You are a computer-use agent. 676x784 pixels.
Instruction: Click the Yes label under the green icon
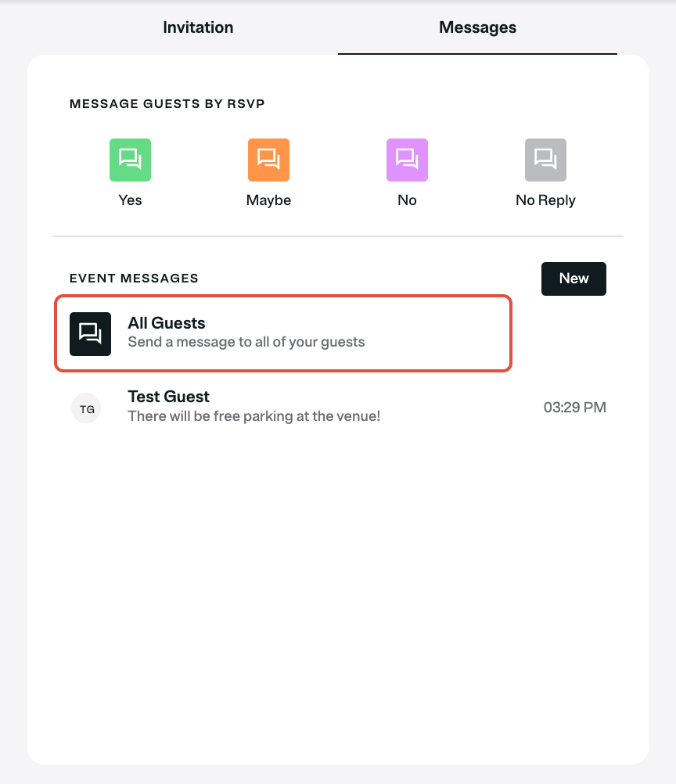click(130, 200)
